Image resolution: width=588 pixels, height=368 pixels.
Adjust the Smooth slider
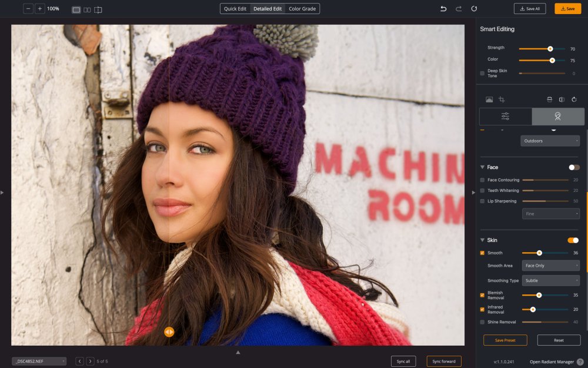(545, 253)
